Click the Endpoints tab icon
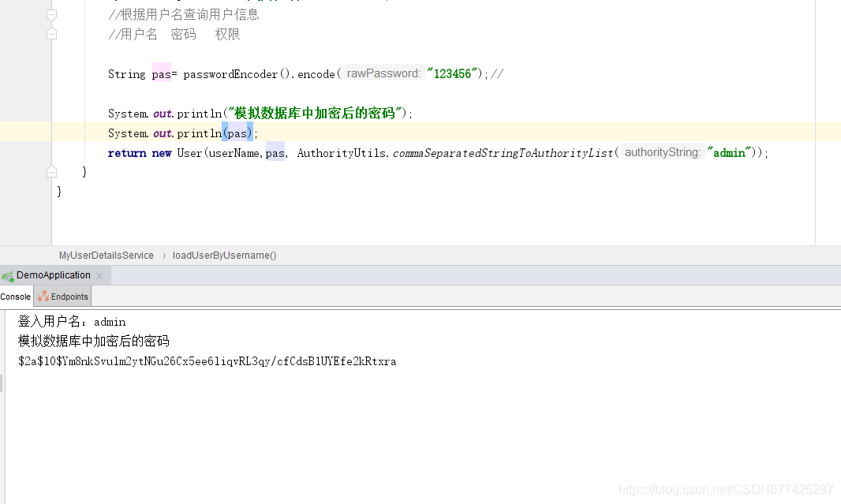Viewport: 841px width, 504px height. 43,296
